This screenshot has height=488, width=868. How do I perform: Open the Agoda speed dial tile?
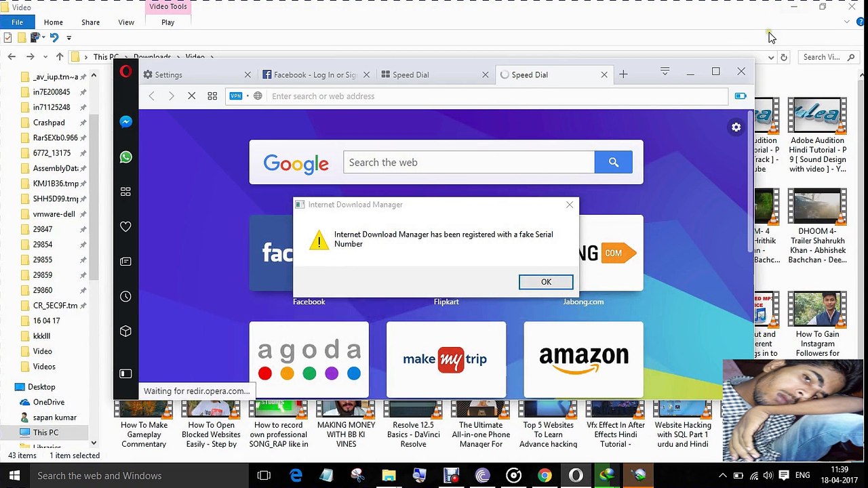(x=309, y=359)
